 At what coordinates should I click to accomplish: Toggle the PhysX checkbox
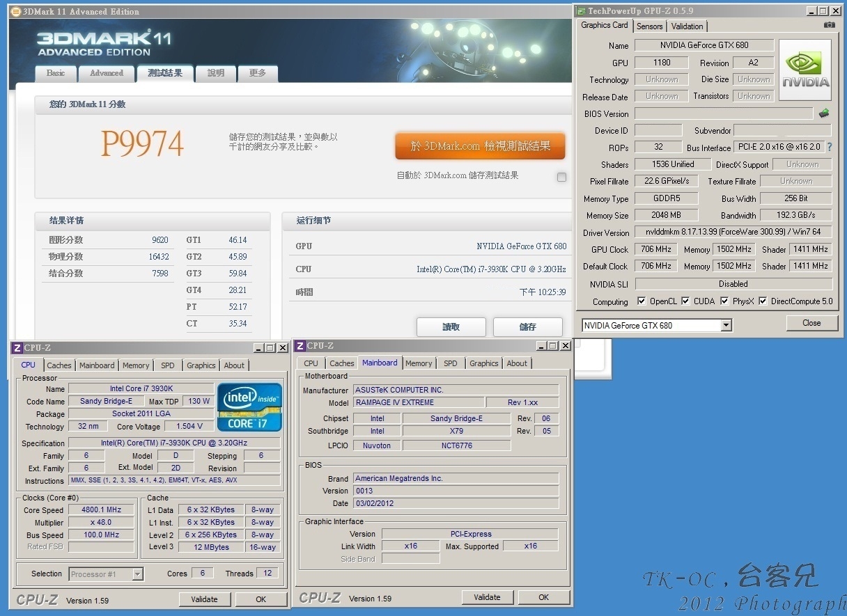[x=724, y=301]
